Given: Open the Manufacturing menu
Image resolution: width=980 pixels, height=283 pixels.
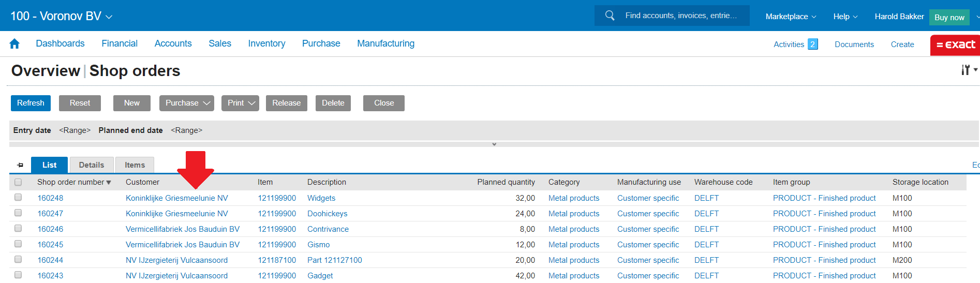Looking at the screenshot, I should tap(385, 44).
